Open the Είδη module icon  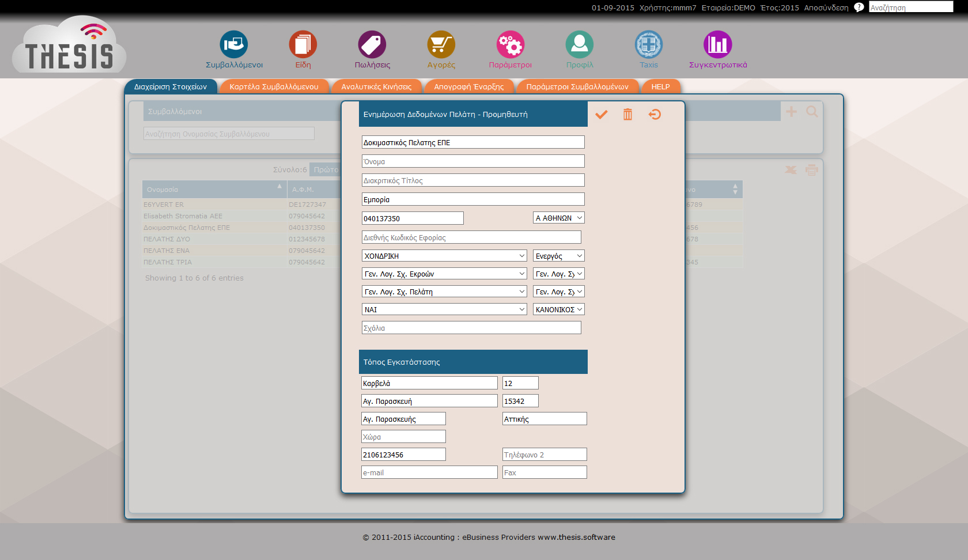click(x=303, y=44)
